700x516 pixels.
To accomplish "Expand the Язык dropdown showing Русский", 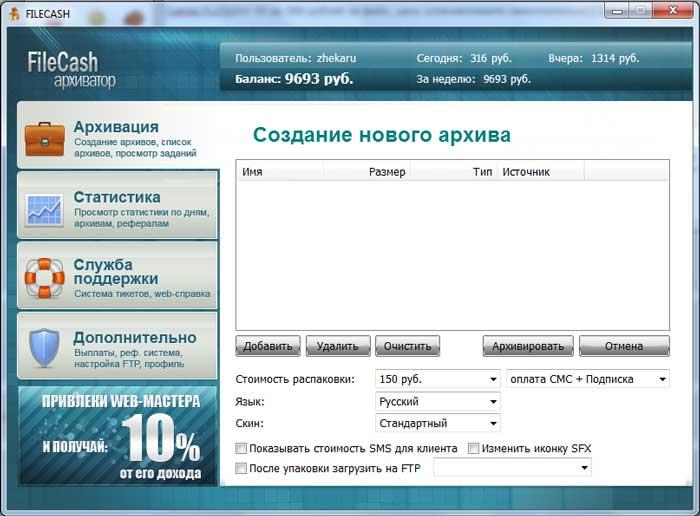I will point(437,402).
